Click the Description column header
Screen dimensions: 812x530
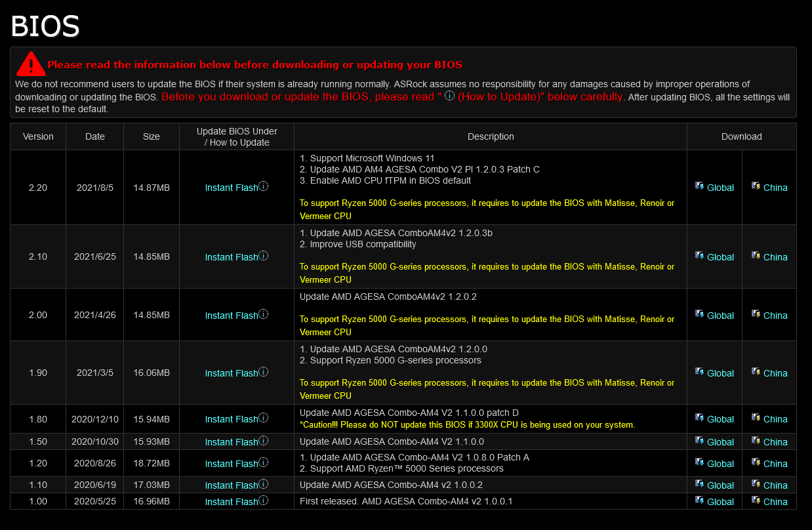tap(491, 136)
